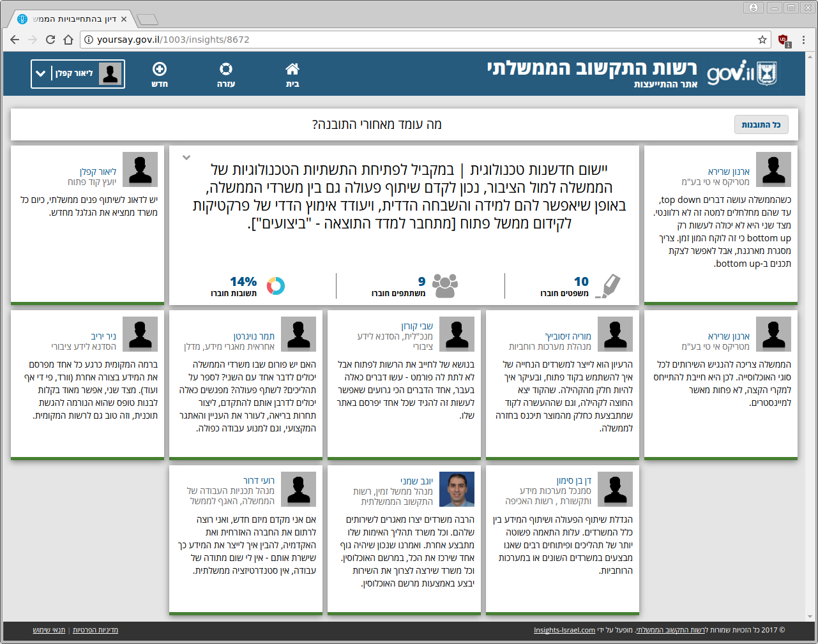The image size is (818, 644).
Task: Reload the page with the refresh button
Action: (50, 40)
